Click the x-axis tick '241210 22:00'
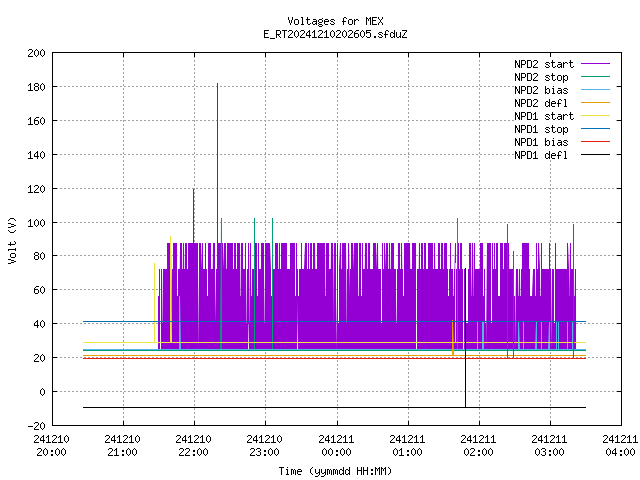640x480 pixels. click(193, 446)
